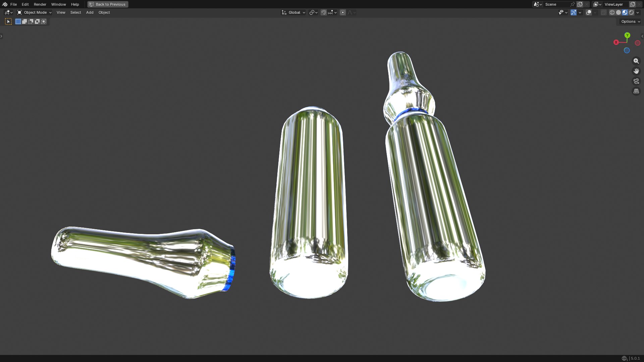Open the Render menu
Viewport: 644px width, 362px height.
(x=40, y=4)
